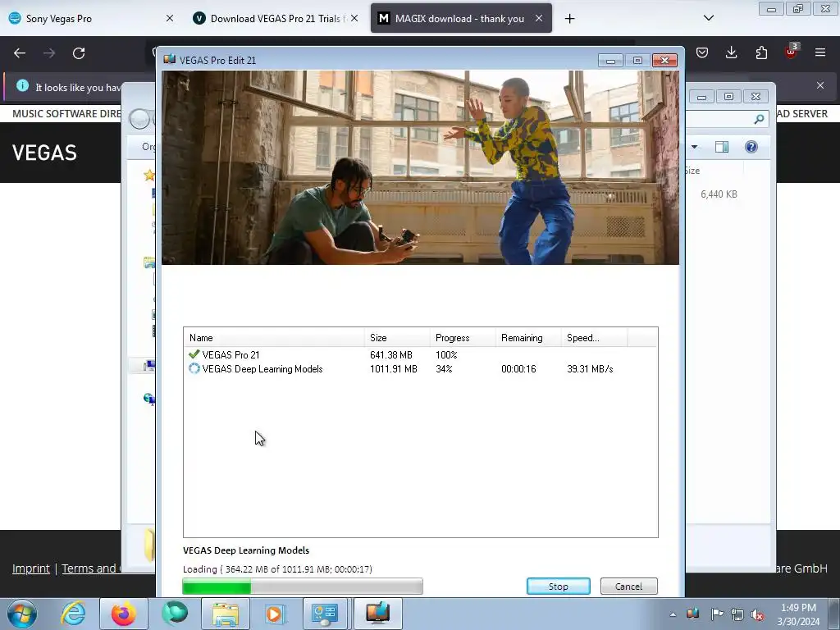Click the Remaining column header

pyautogui.click(x=528, y=338)
